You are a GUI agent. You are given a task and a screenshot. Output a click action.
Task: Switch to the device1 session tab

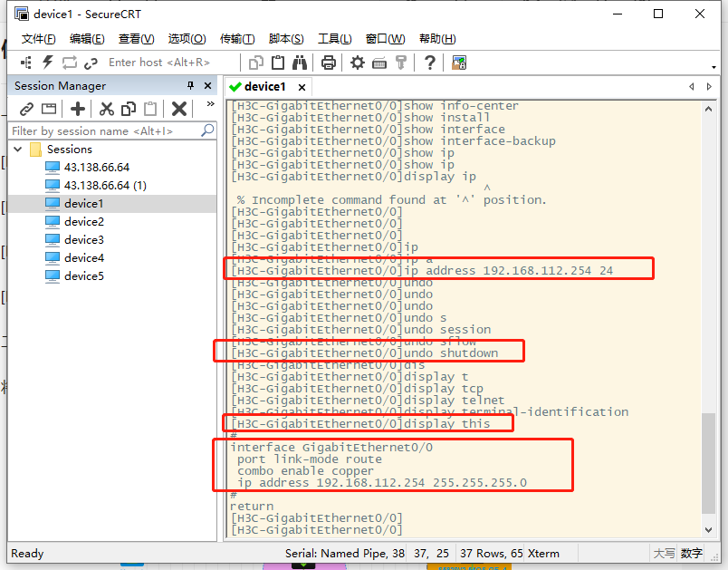(265, 86)
